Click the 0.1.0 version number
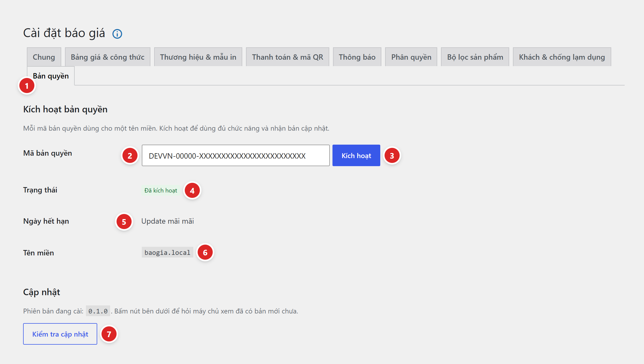Image resolution: width=644 pixels, height=364 pixels. (x=98, y=311)
